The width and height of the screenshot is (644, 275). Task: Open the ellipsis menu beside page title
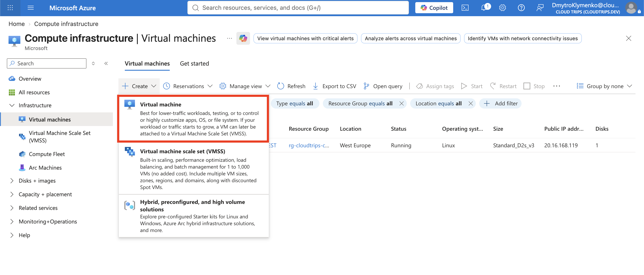pyautogui.click(x=229, y=38)
